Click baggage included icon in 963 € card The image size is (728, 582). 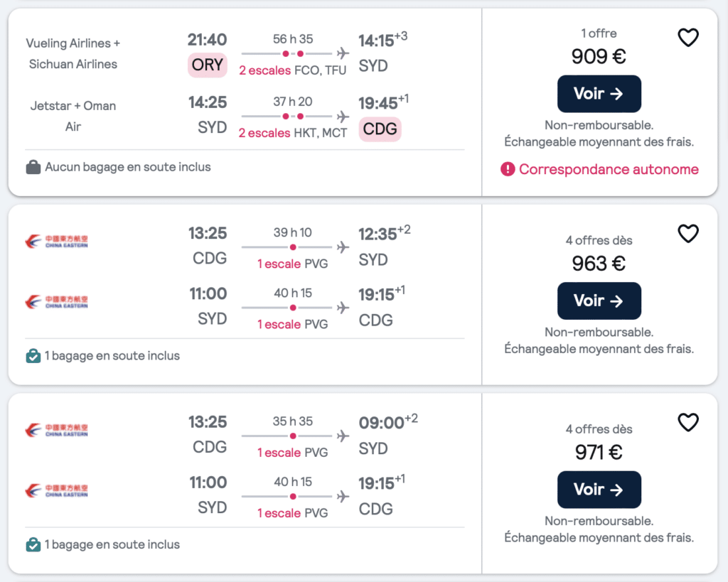tap(33, 356)
